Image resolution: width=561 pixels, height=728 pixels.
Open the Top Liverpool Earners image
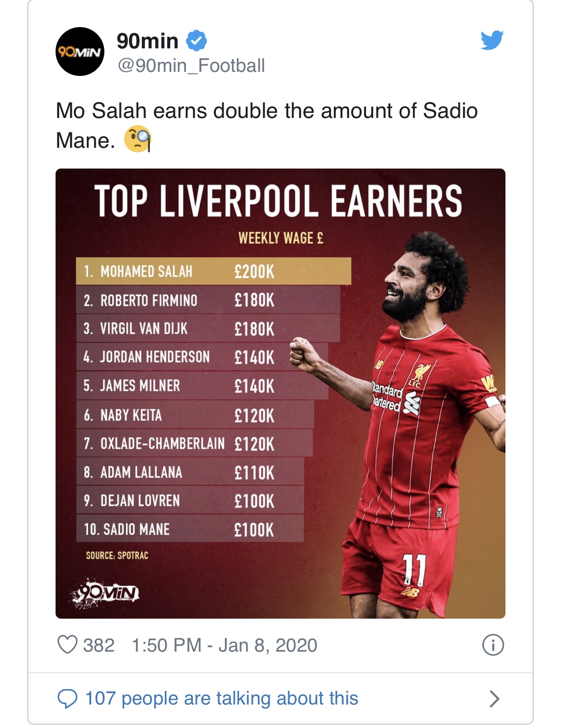click(x=280, y=394)
